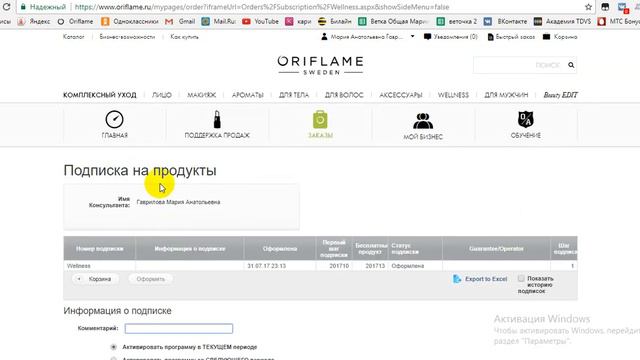Open the Wellness menu
Image resolution: width=640 pixels, height=360 pixels.
[453, 95]
